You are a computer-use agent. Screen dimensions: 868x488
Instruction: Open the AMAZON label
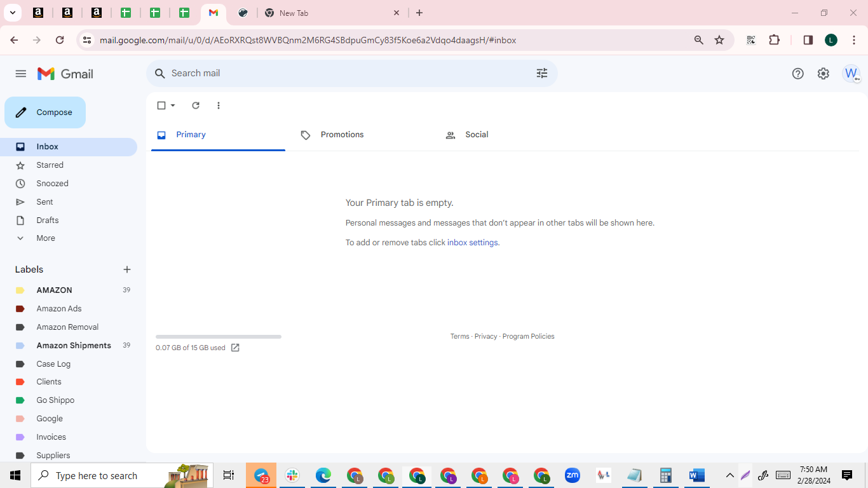click(x=69, y=290)
